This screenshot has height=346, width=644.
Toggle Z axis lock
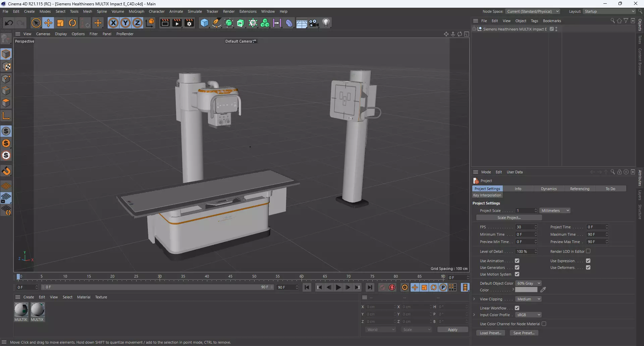(x=138, y=23)
